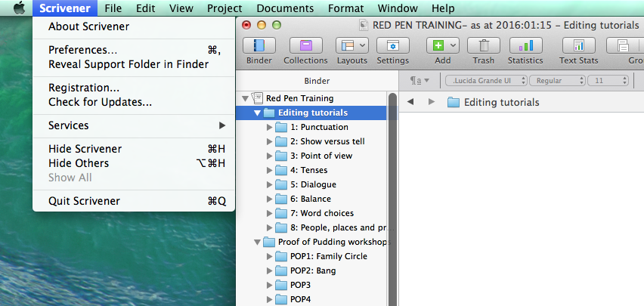Screen dimensions: 644x306
Task: Open the Services submenu
Action: click(x=134, y=125)
